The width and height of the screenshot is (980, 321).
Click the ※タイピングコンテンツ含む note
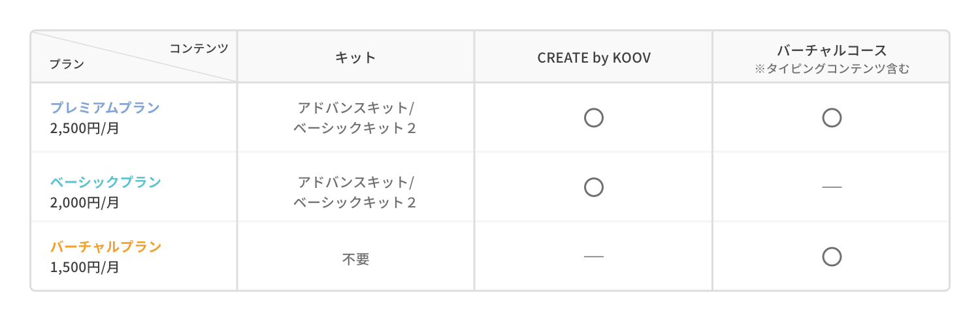click(832, 69)
